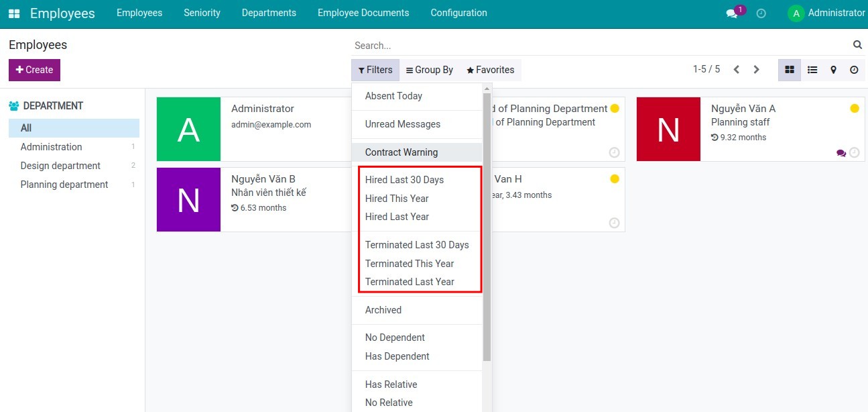
Task: Open the Employee Documents menu
Action: pos(363,13)
